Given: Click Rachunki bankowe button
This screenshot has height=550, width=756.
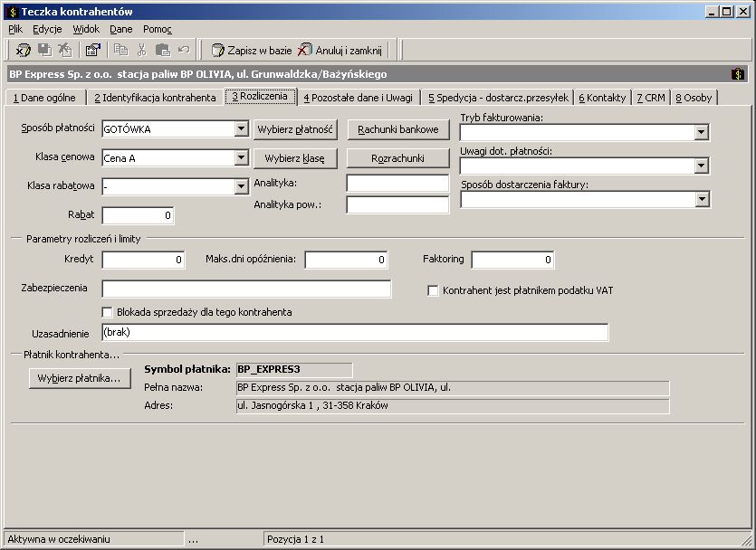Looking at the screenshot, I should (x=398, y=129).
